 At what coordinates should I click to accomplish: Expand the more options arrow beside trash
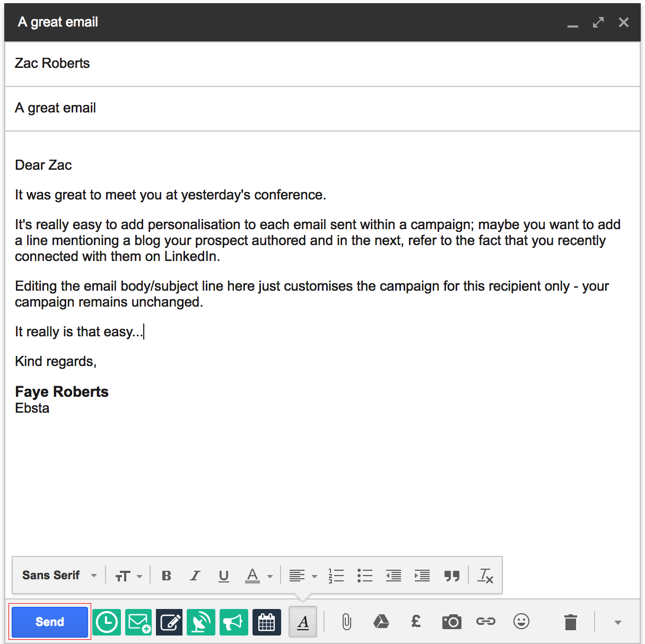pyautogui.click(x=618, y=622)
